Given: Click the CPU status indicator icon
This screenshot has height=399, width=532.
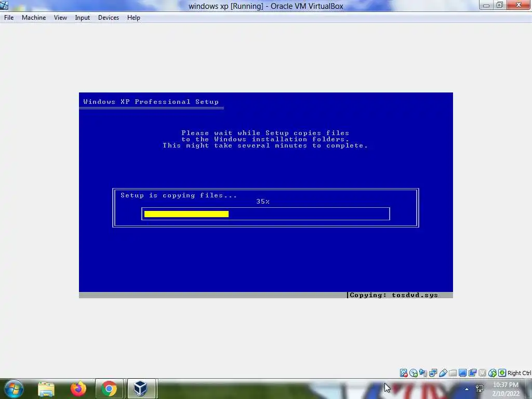Looking at the screenshot, I should (482, 373).
